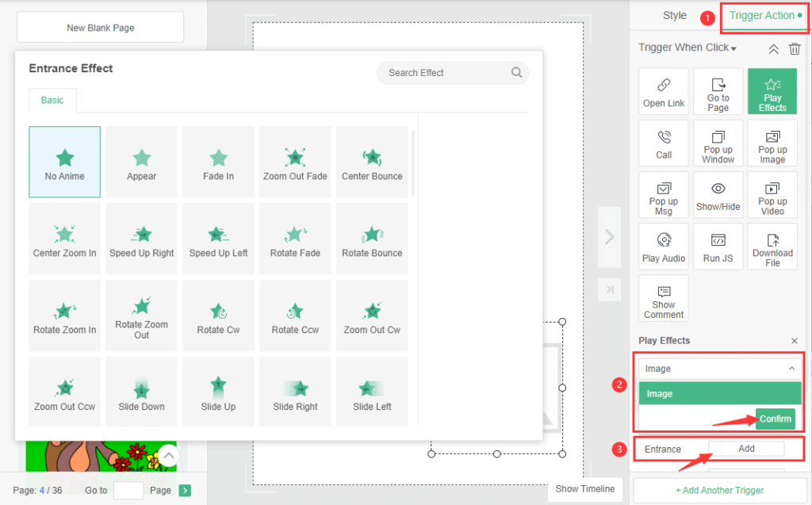Click the Confirm button

tap(775, 419)
